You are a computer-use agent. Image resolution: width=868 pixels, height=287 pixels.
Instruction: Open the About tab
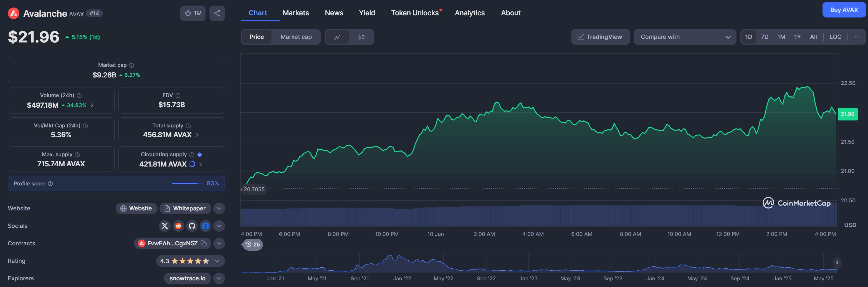coord(510,13)
